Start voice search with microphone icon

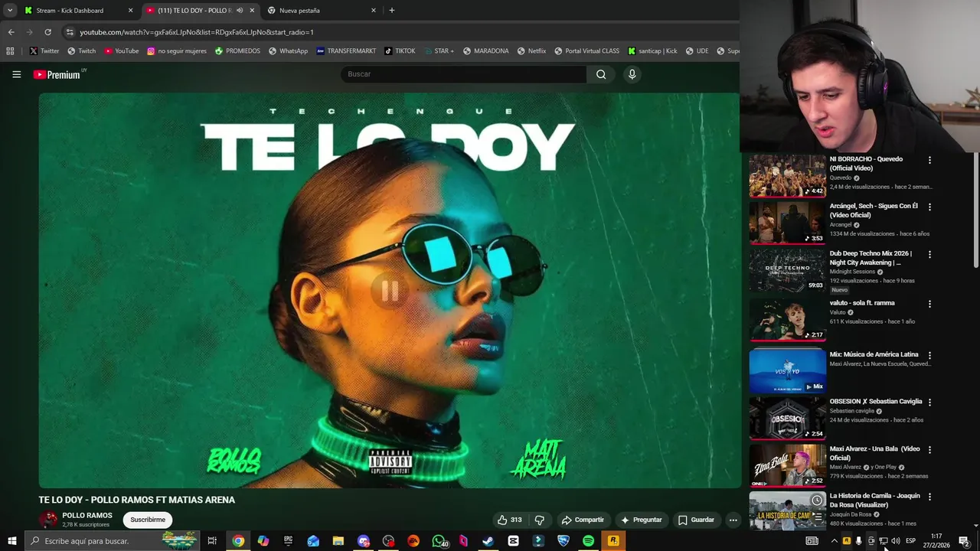632,74
